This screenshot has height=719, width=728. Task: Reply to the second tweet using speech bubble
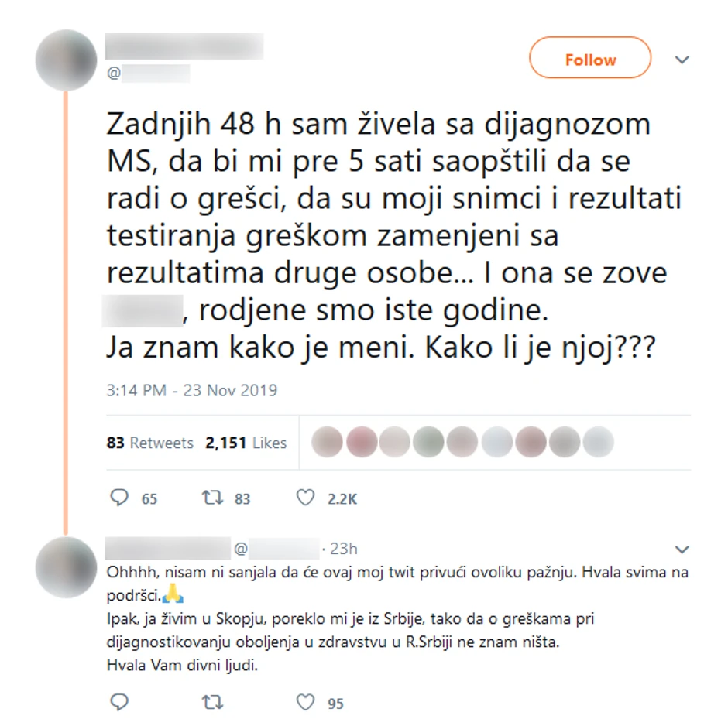119,702
